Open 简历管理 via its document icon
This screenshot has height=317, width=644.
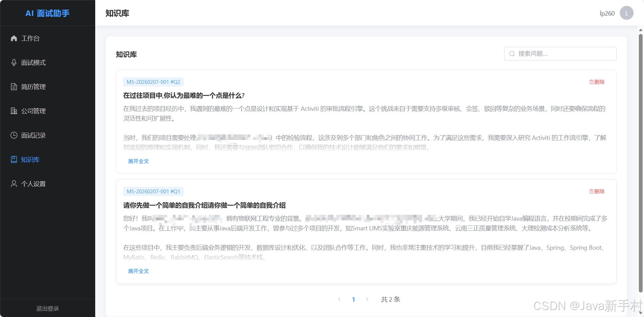[x=14, y=87]
